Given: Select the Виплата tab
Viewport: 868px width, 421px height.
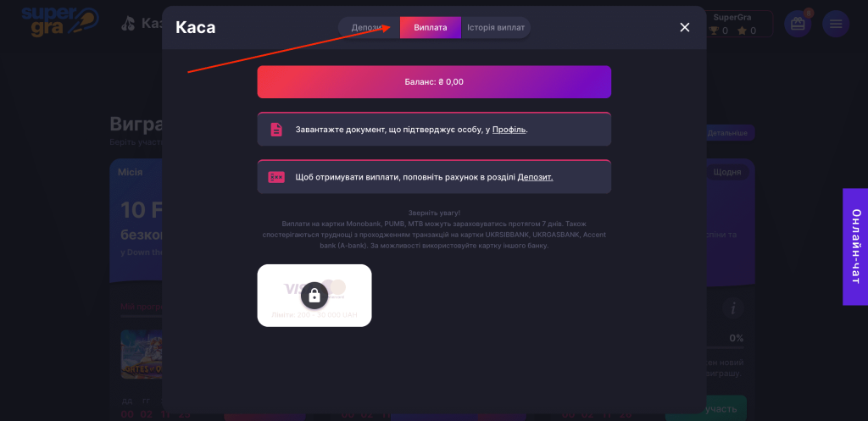Looking at the screenshot, I should tap(431, 28).
